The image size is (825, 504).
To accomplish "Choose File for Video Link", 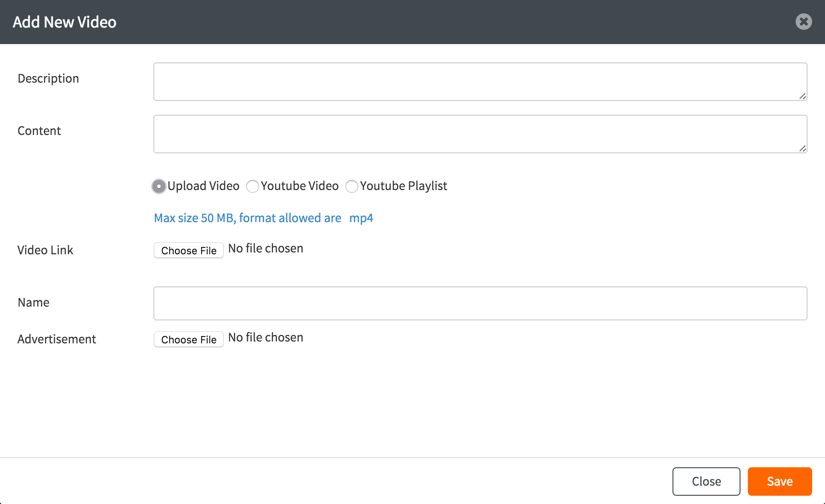I will pyautogui.click(x=189, y=250).
